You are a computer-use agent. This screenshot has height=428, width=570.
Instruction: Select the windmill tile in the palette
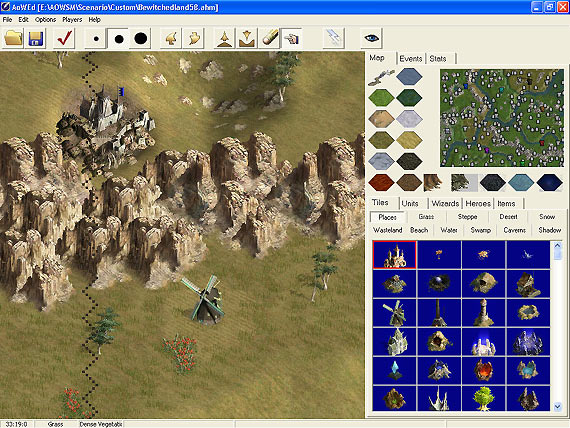coord(394,313)
